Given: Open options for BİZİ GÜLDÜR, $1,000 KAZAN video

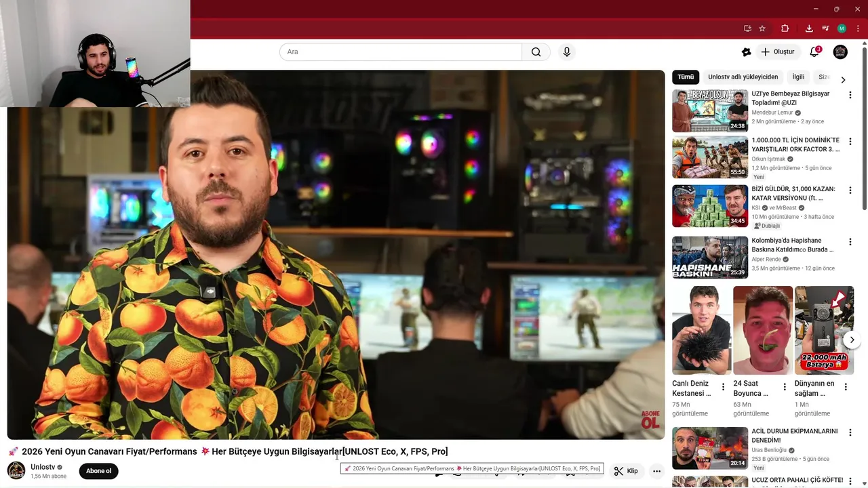Looking at the screenshot, I should [850, 190].
